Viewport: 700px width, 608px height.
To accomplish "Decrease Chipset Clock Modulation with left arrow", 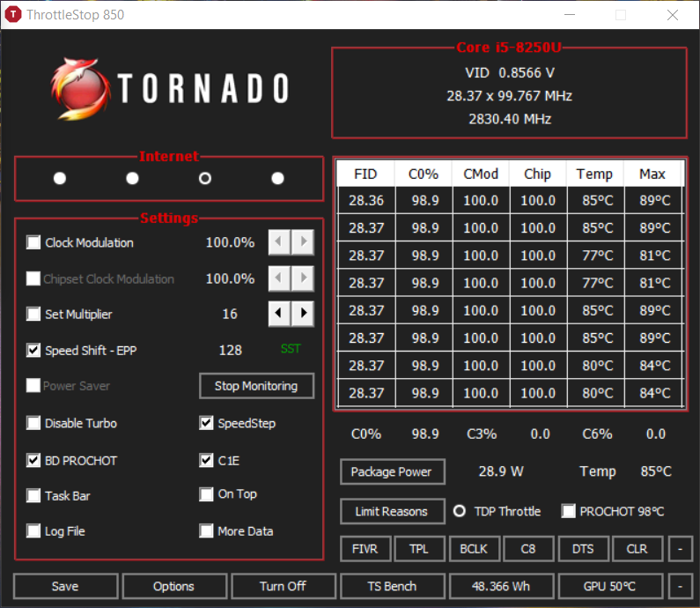I will (x=279, y=278).
